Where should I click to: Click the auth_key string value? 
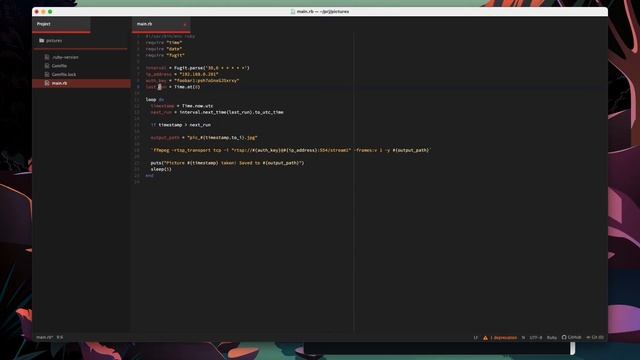tap(207, 80)
